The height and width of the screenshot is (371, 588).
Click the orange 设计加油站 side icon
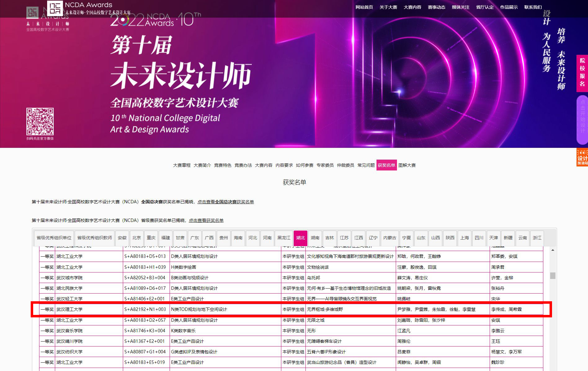582,157
